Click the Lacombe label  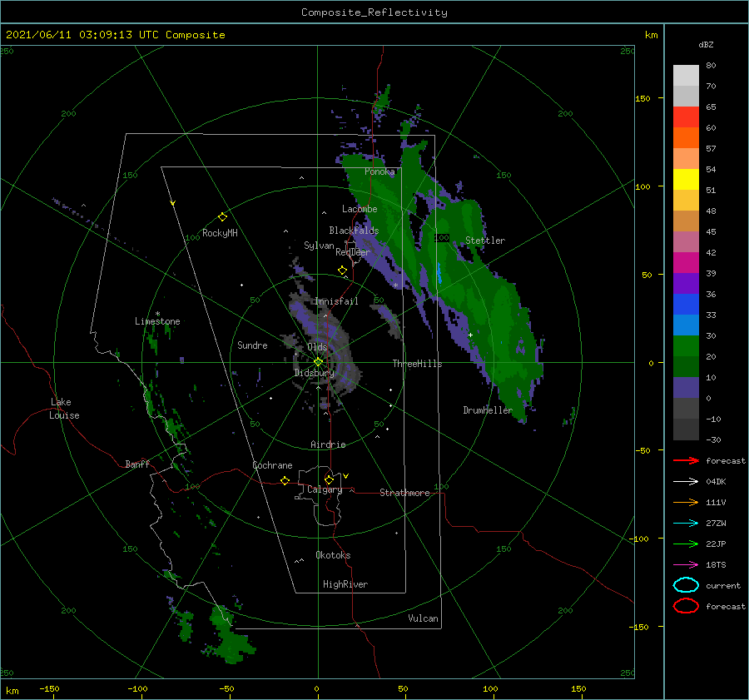(x=360, y=209)
